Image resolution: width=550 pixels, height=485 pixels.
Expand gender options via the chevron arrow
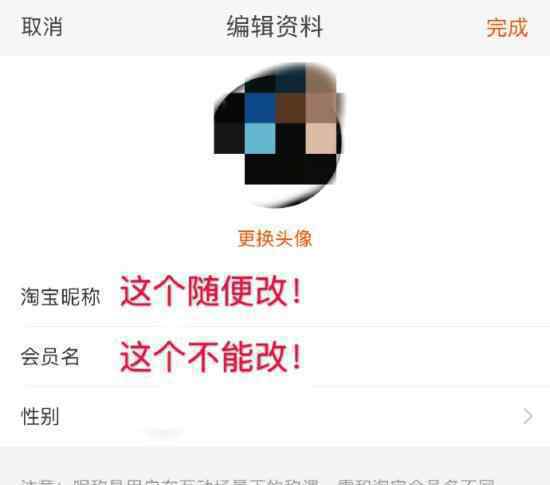(528, 416)
